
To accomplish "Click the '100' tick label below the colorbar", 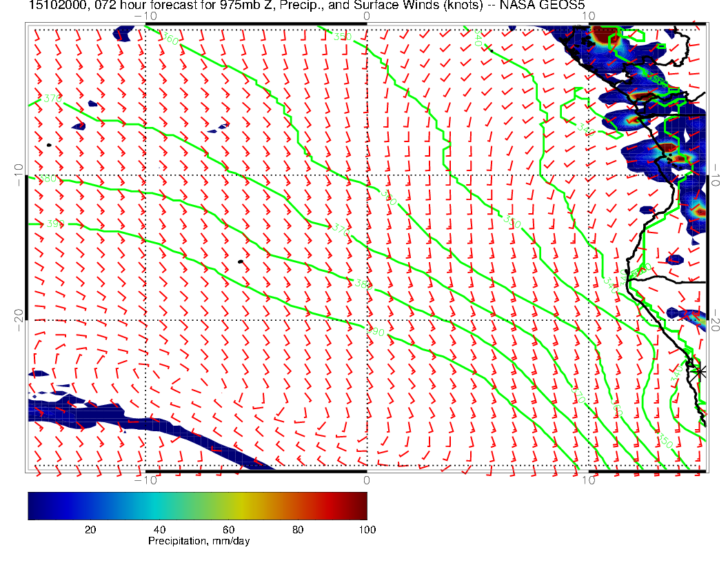I will coord(367,529).
